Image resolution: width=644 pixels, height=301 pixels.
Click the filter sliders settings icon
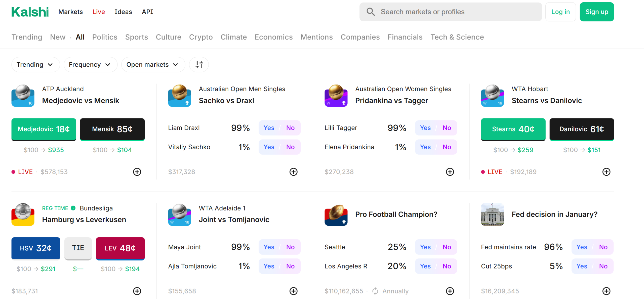[199, 65]
